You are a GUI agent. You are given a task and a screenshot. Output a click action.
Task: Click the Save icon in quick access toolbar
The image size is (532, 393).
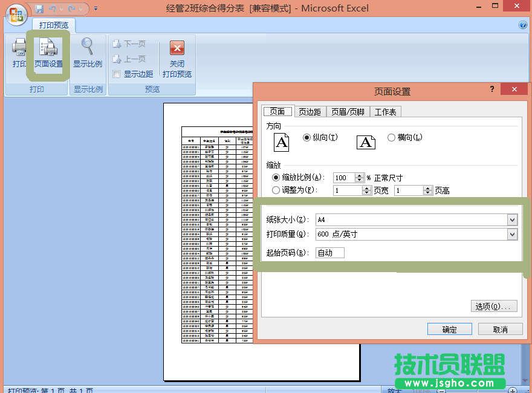(39, 9)
